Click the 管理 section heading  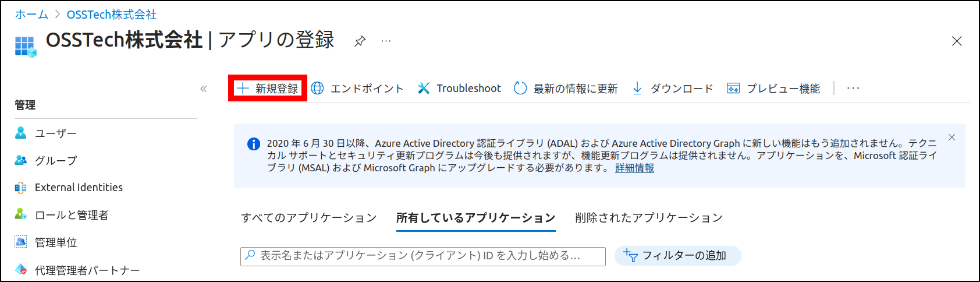[x=25, y=105]
